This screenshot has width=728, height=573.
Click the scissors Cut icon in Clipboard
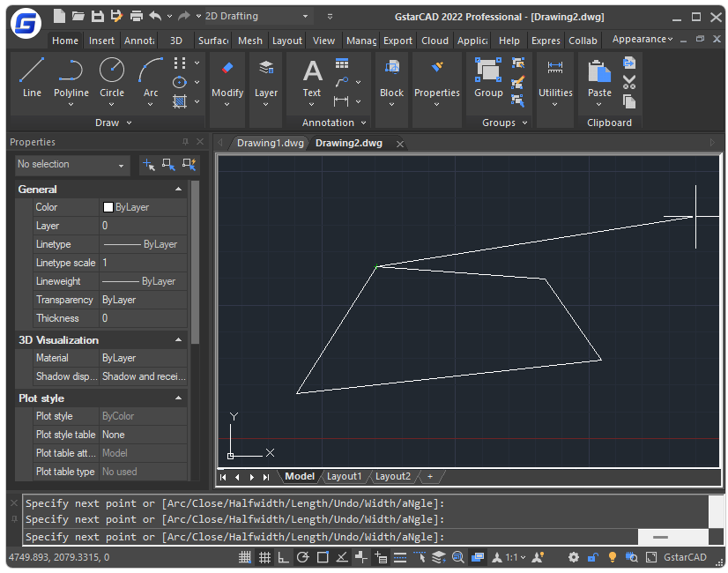[629, 82]
